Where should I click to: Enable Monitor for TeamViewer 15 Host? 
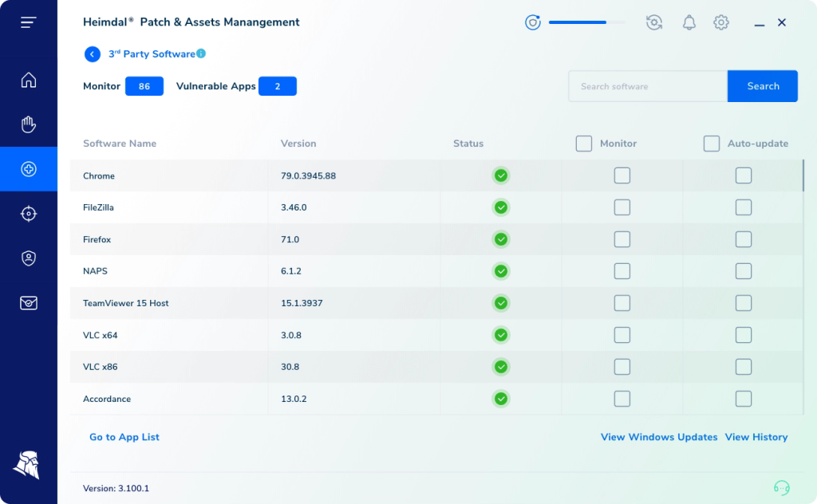pos(622,303)
